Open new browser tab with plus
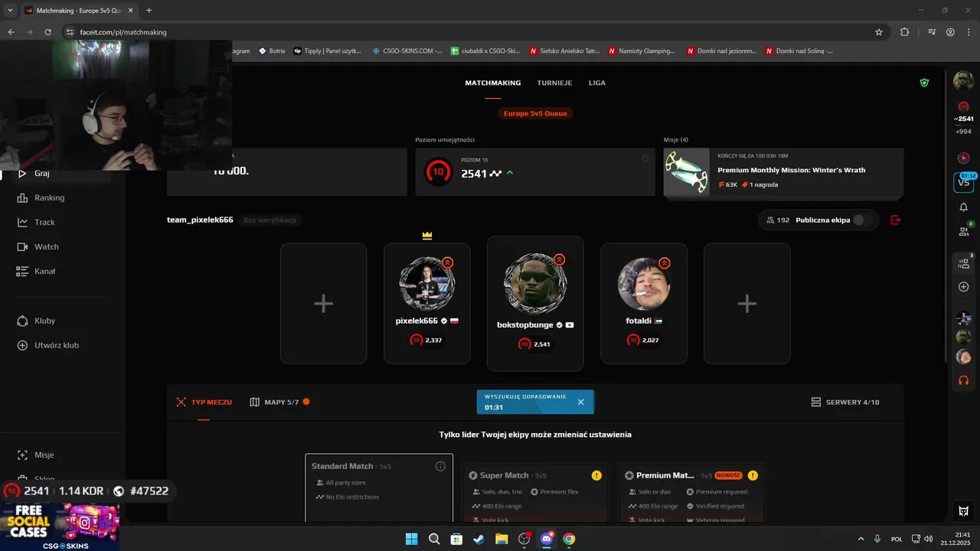This screenshot has height=551, width=980. [149, 10]
